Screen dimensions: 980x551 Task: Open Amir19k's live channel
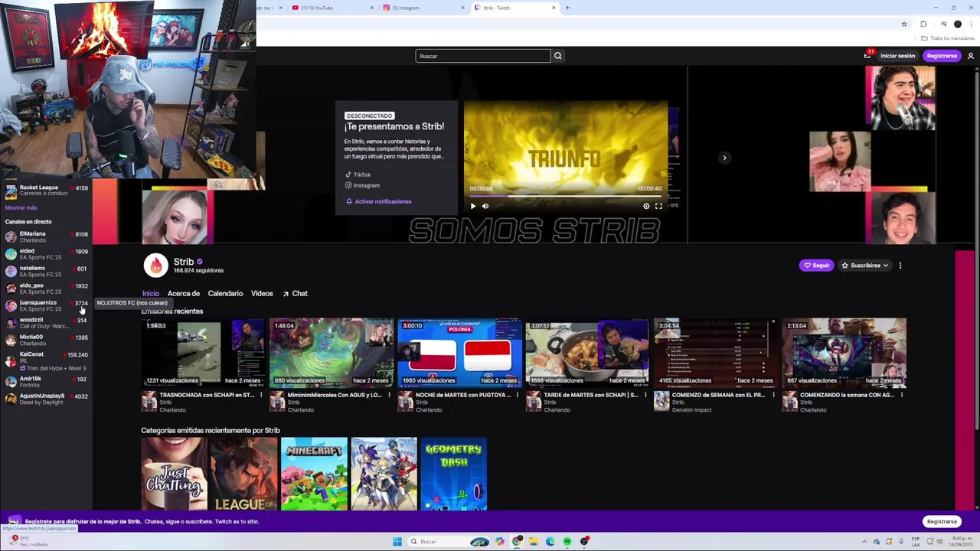pos(46,381)
